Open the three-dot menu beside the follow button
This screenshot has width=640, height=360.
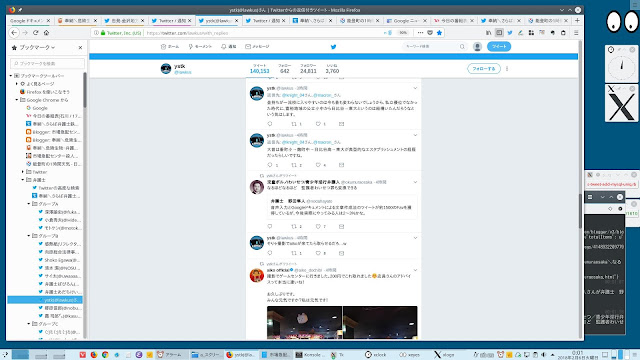coord(507,69)
